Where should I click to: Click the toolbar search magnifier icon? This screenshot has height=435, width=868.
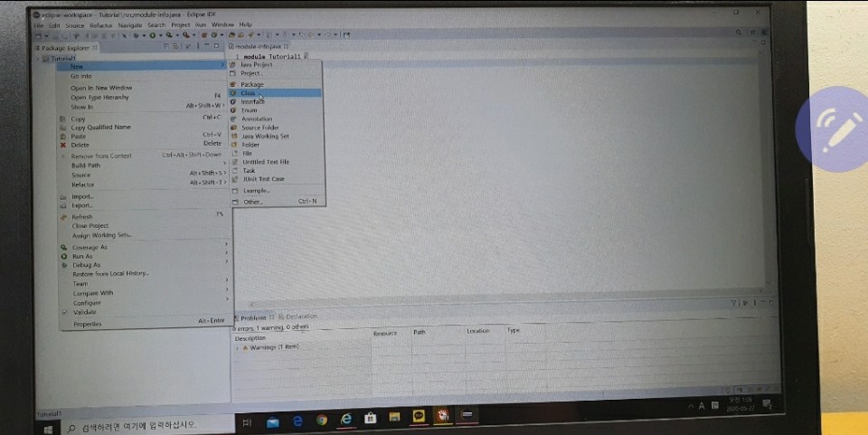pyautogui.click(x=739, y=33)
